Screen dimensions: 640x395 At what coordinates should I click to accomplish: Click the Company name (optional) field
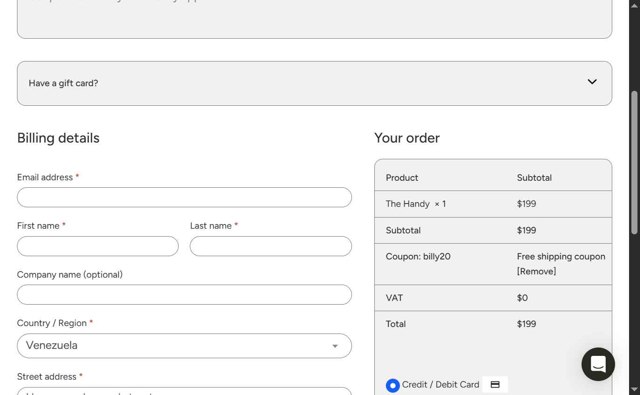tap(184, 295)
